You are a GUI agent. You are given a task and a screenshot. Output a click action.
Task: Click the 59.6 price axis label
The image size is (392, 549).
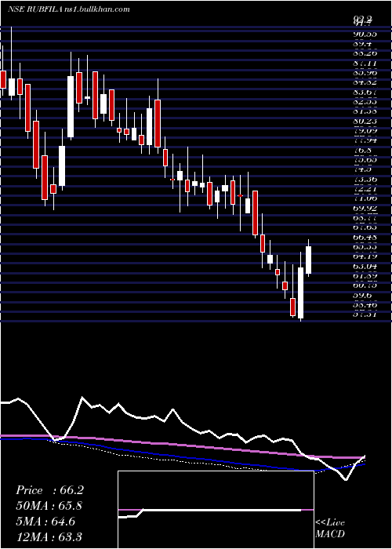click(x=362, y=295)
